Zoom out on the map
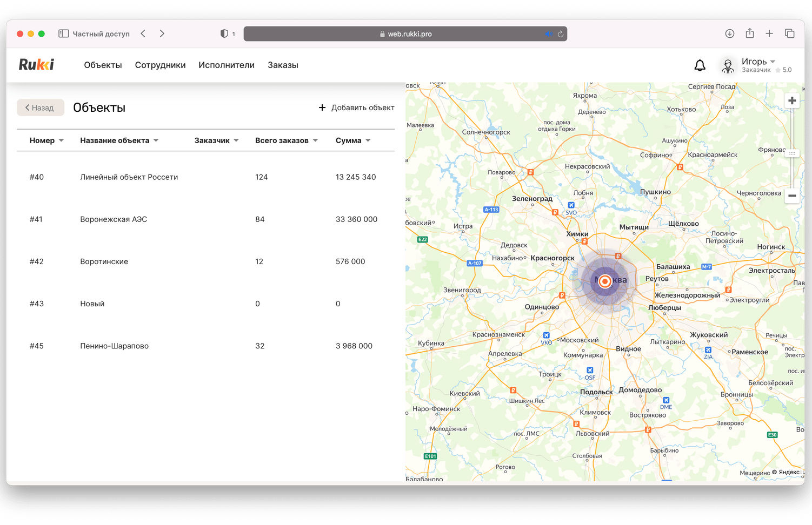The height and width of the screenshot is (525, 812). click(x=792, y=196)
